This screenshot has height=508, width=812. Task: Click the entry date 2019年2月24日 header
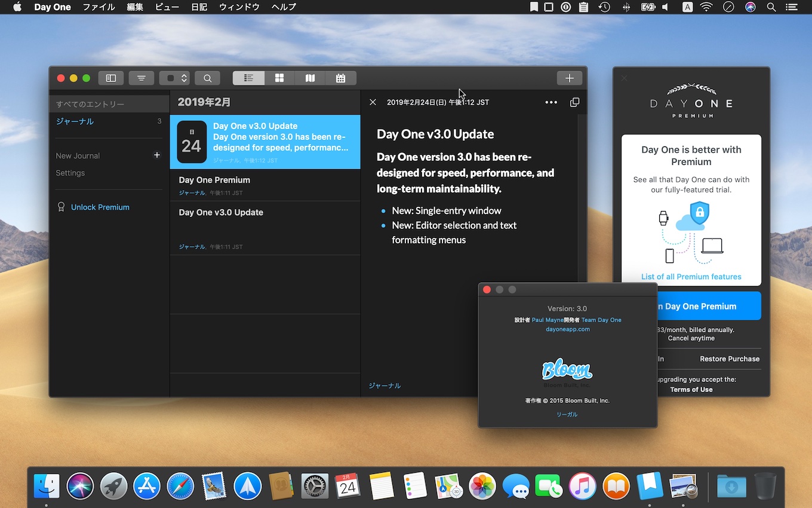click(x=438, y=102)
